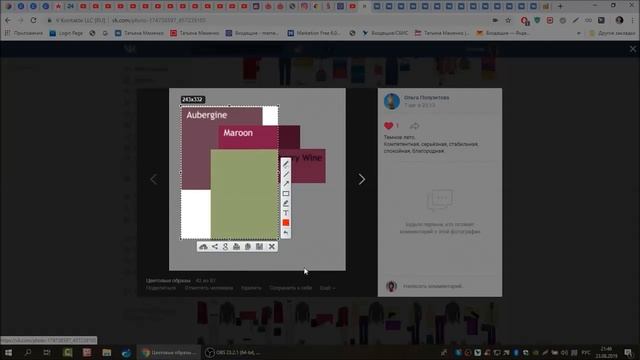Switch to OBS in the taskbar
This screenshot has height=360, width=640.
pos(233,352)
